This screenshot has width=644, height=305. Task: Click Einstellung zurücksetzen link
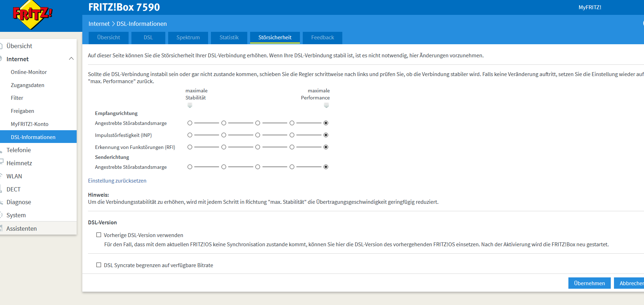(117, 181)
